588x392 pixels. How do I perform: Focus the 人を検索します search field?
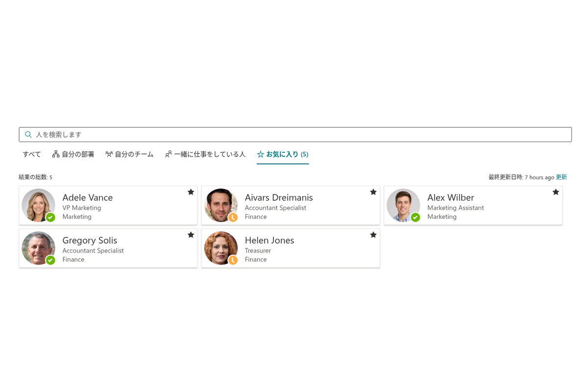[x=295, y=134]
